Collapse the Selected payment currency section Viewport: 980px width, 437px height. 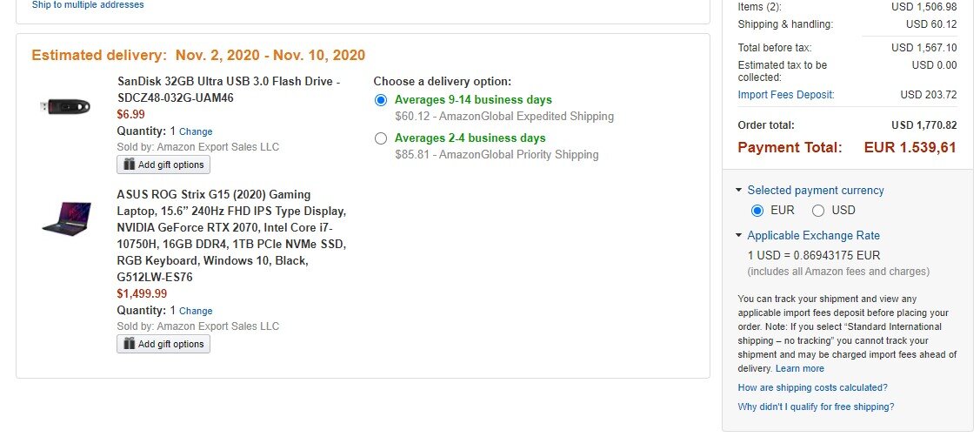point(739,191)
